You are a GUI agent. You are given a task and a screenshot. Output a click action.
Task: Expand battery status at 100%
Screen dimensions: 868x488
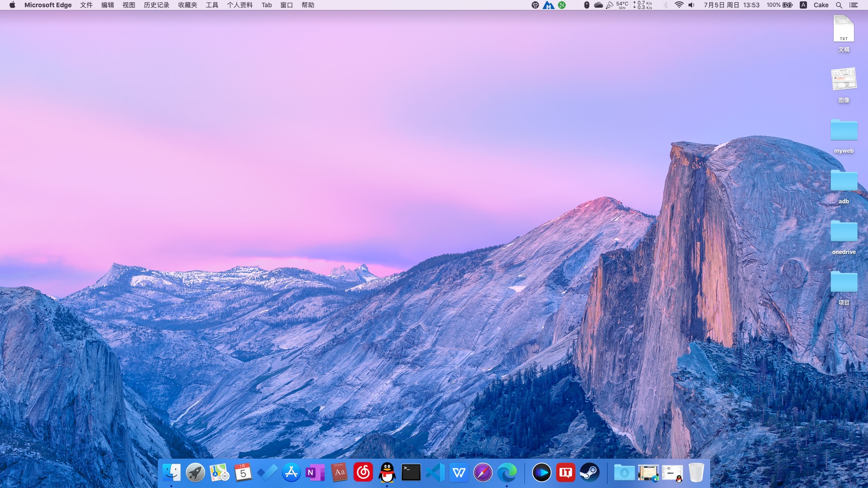click(780, 5)
